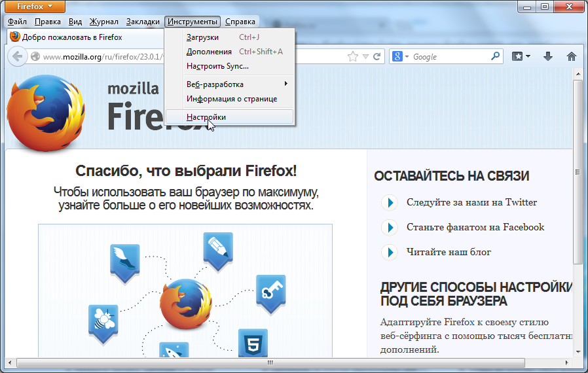Go to home page via house icon
588x373 pixels.
coord(572,57)
